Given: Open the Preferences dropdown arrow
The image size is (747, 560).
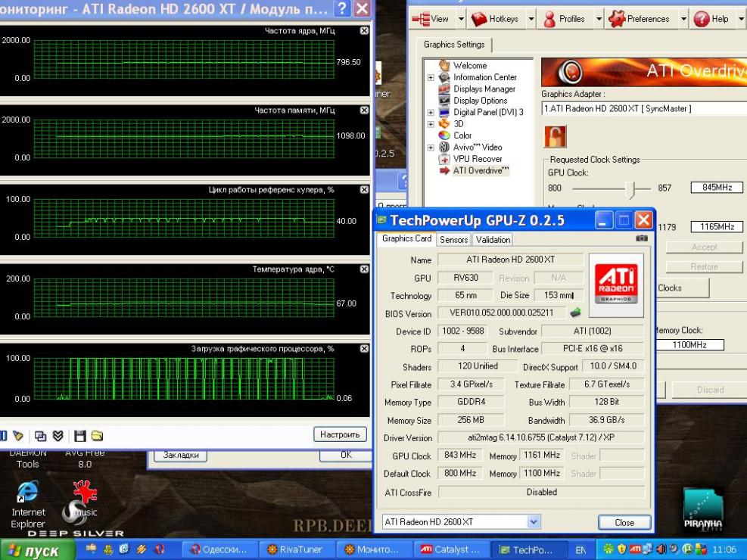Looking at the screenshot, I should tap(683, 19).
